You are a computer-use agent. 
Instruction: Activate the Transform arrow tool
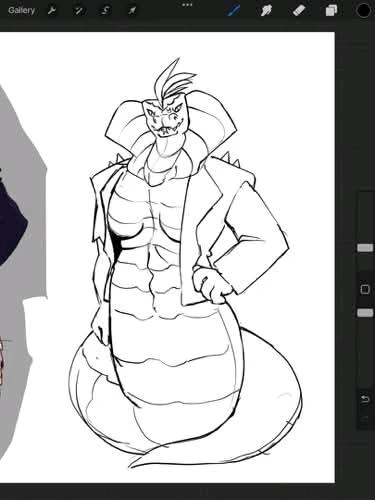132,11
